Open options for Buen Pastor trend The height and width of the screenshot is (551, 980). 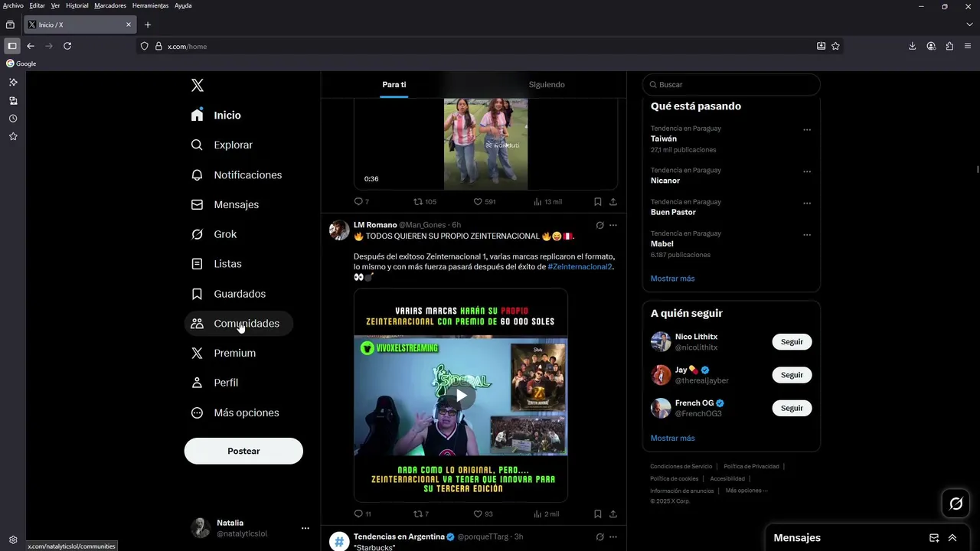(x=807, y=203)
